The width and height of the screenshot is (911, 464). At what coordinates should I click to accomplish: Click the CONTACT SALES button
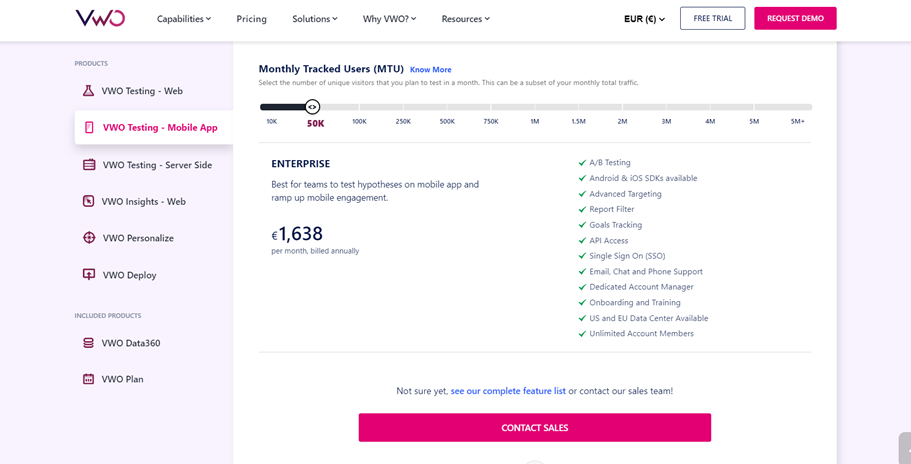click(x=535, y=428)
